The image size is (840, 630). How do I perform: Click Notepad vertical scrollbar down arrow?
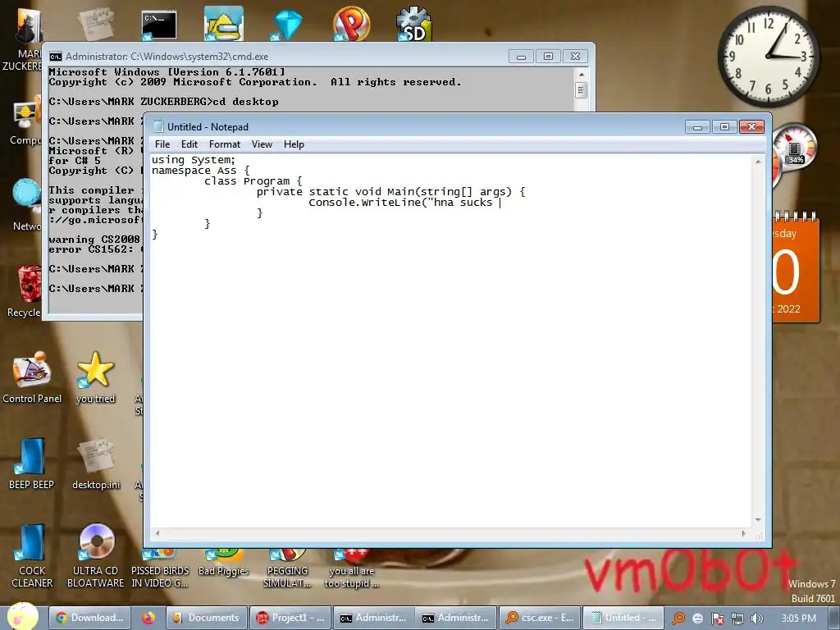pos(757,520)
